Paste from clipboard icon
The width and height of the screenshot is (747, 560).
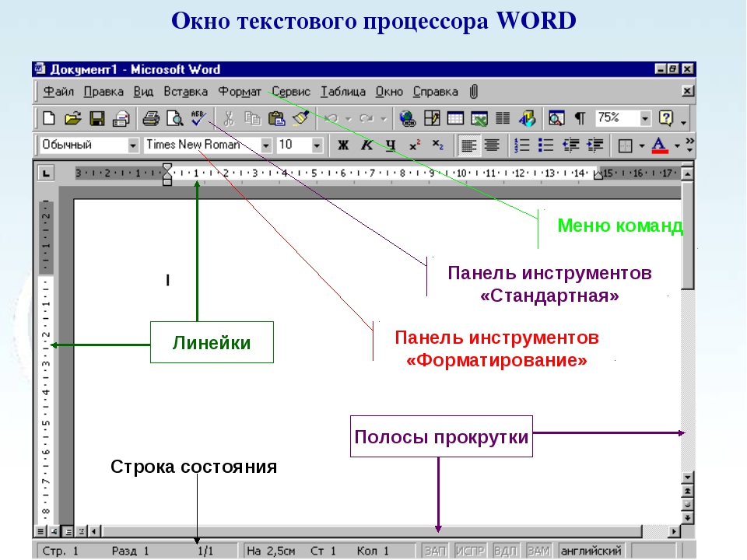[x=276, y=117]
